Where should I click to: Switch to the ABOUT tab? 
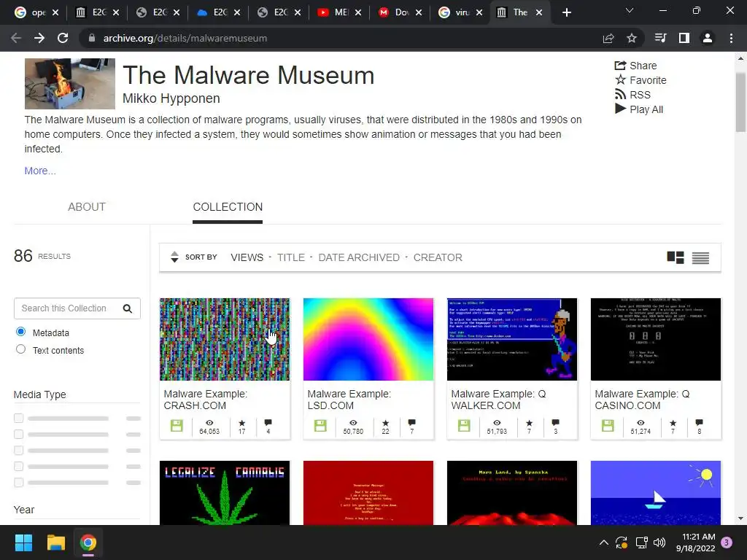point(87,207)
